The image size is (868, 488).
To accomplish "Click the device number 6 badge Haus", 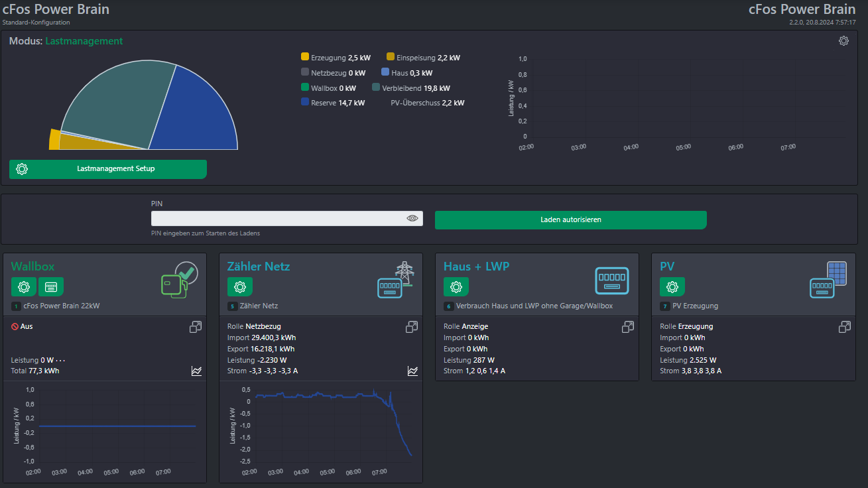I will tap(448, 306).
